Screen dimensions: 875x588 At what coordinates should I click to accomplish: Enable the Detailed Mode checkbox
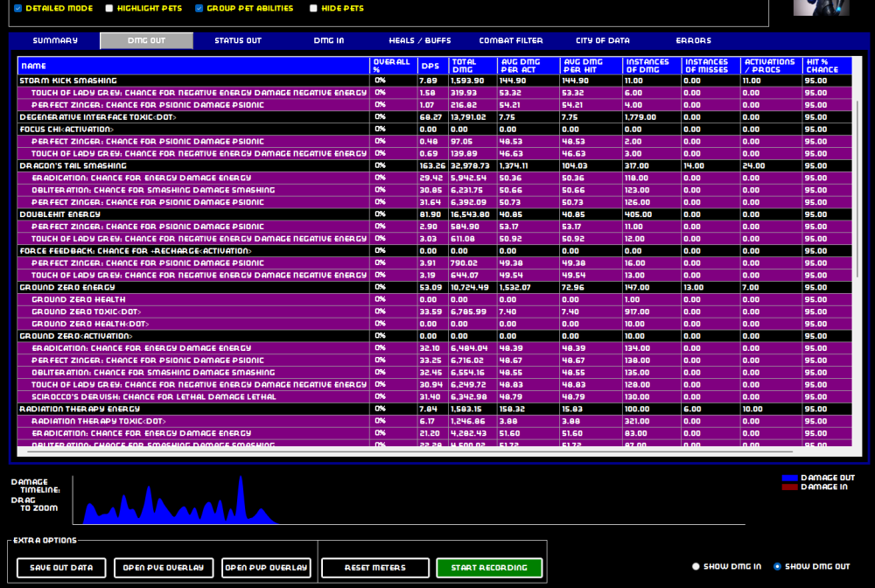click(x=18, y=9)
